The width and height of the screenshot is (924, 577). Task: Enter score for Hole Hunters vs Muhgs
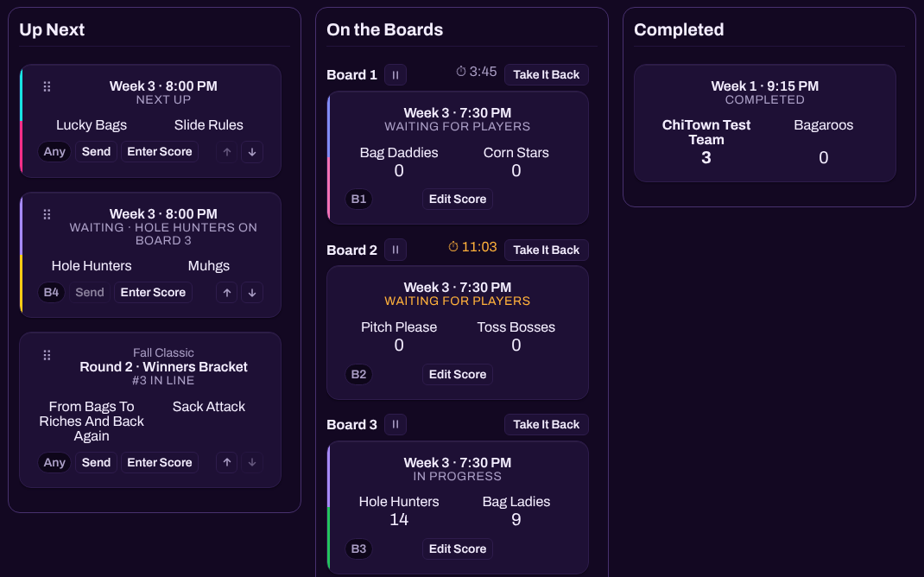pyautogui.click(x=153, y=292)
